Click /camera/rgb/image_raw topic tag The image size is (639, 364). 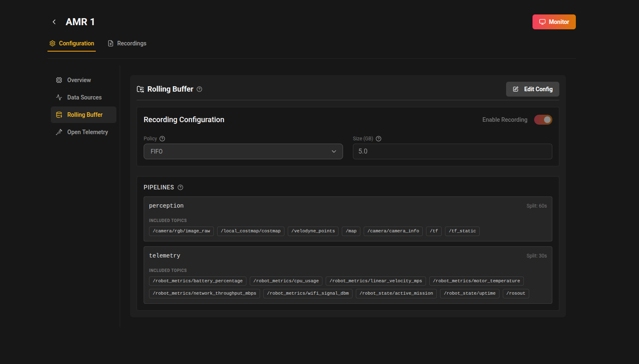(x=181, y=231)
